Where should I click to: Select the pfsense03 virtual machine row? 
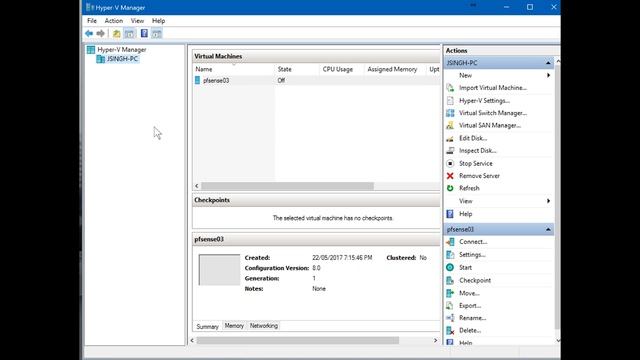[x=316, y=80]
